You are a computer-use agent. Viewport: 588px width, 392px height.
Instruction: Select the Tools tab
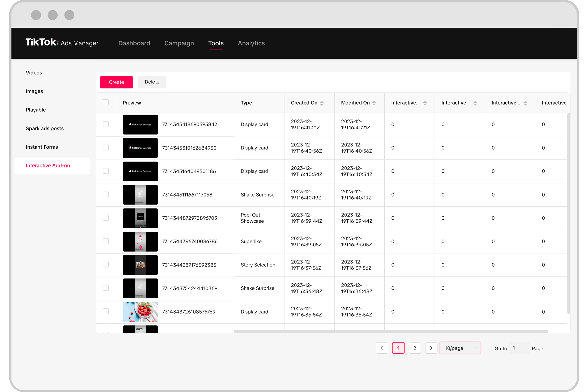tap(216, 43)
